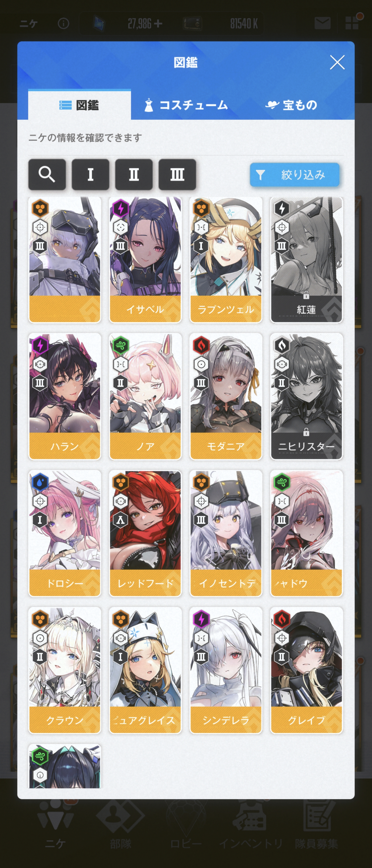The image size is (372, 868).
Task: Open the レッドフード character card
Action: 145,533
